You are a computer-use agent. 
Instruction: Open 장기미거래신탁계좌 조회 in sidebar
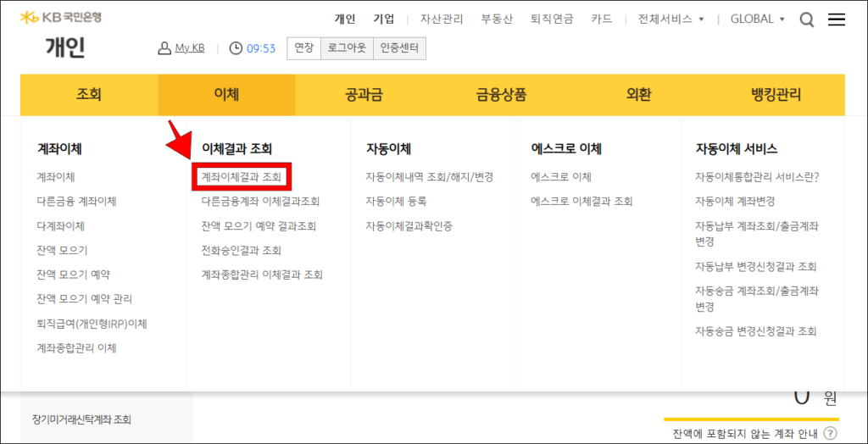coord(81,420)
